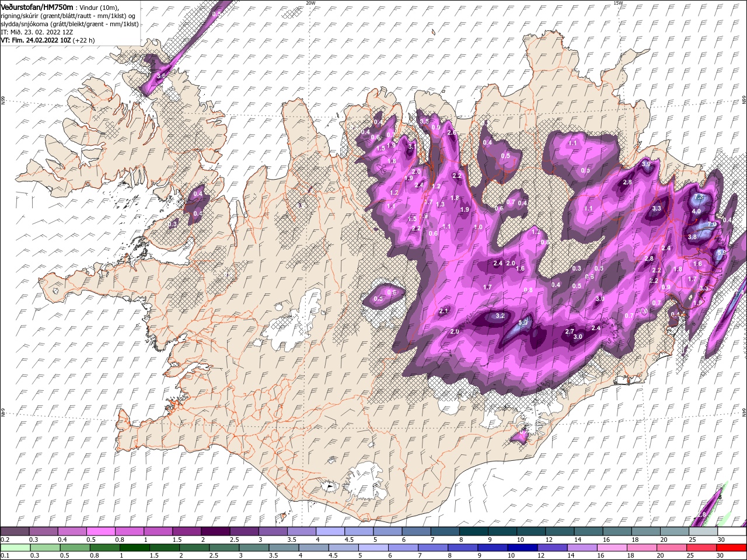Click the 7.0 value in the eastern fjords
747x560 pixels.
(712, 225)
